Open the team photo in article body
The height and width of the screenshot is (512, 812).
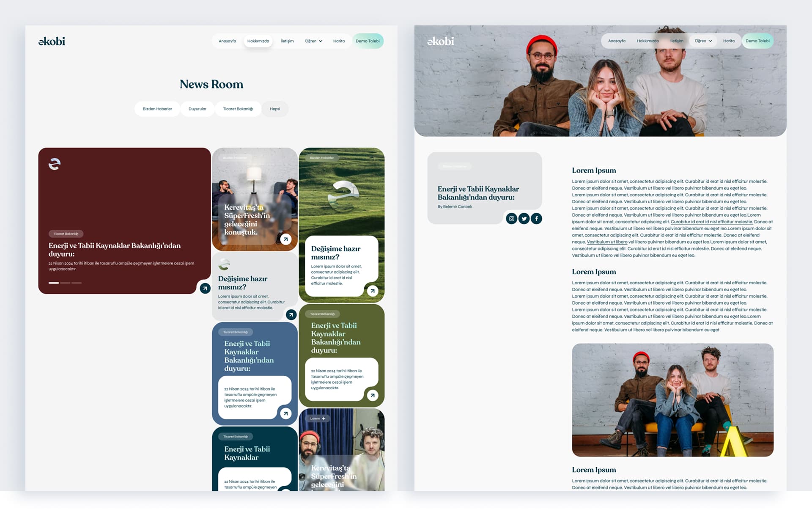[x=672, y=400]
